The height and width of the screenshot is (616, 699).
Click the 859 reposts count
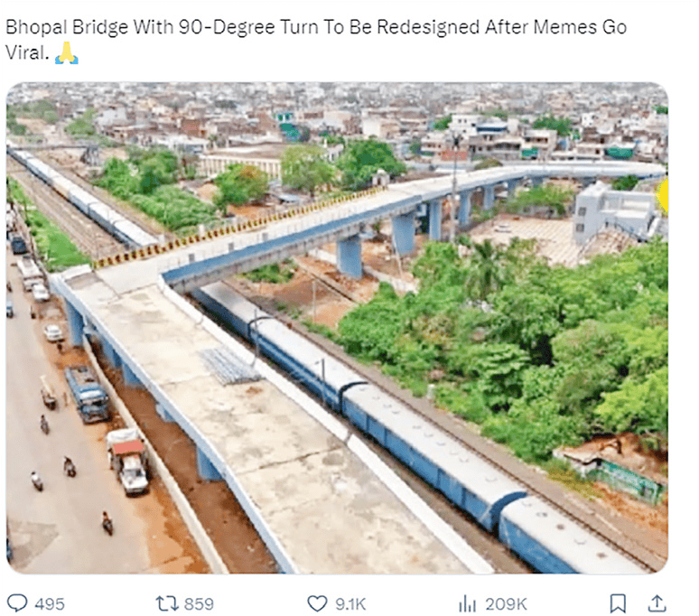point(200,603)
